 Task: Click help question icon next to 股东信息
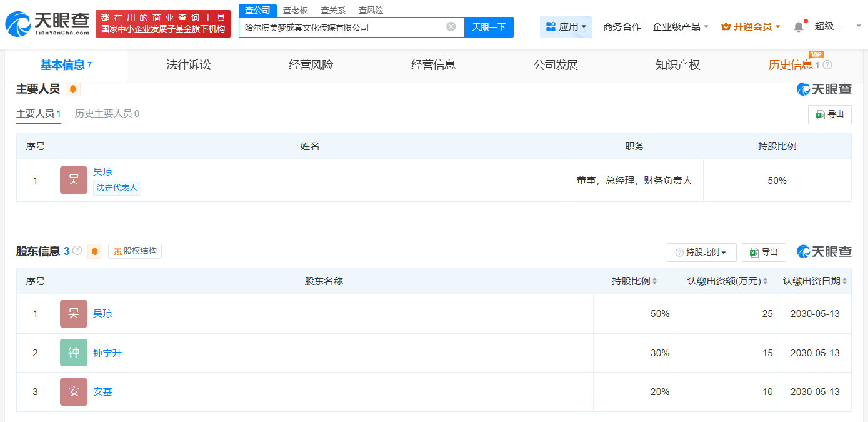pos(77,251)
